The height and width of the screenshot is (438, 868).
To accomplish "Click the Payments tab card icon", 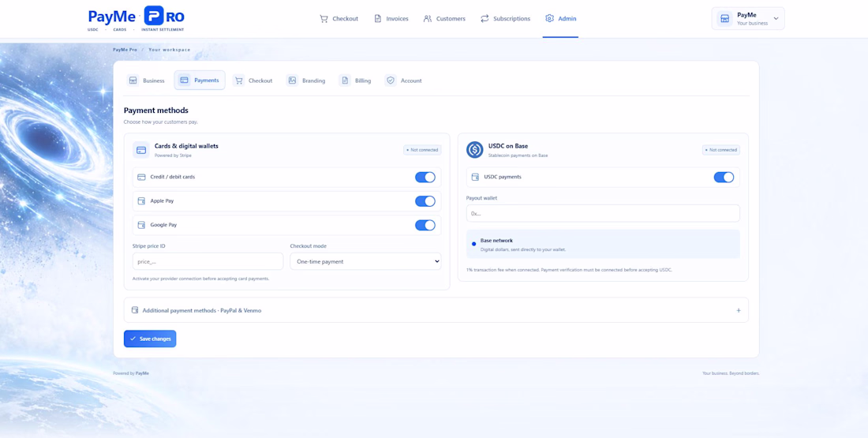I will 185,80.
